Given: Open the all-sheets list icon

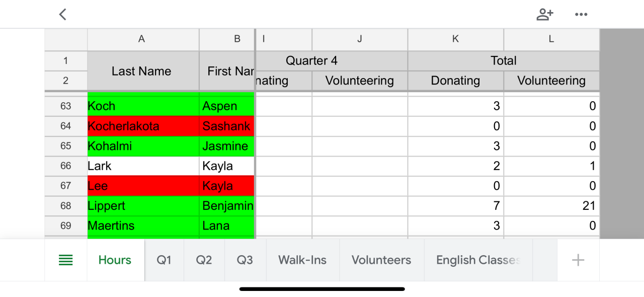Looking at the screenshot, I should [66, 260].
